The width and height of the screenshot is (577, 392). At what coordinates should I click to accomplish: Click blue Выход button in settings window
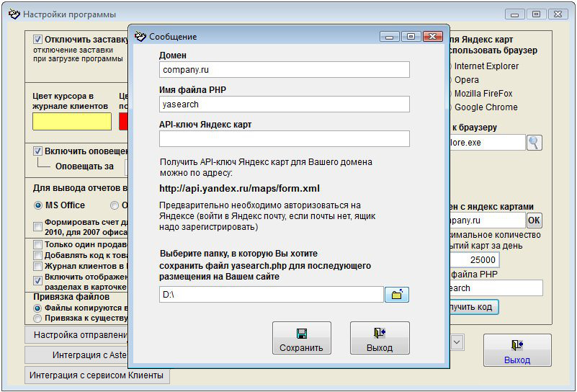coord(517,350)
